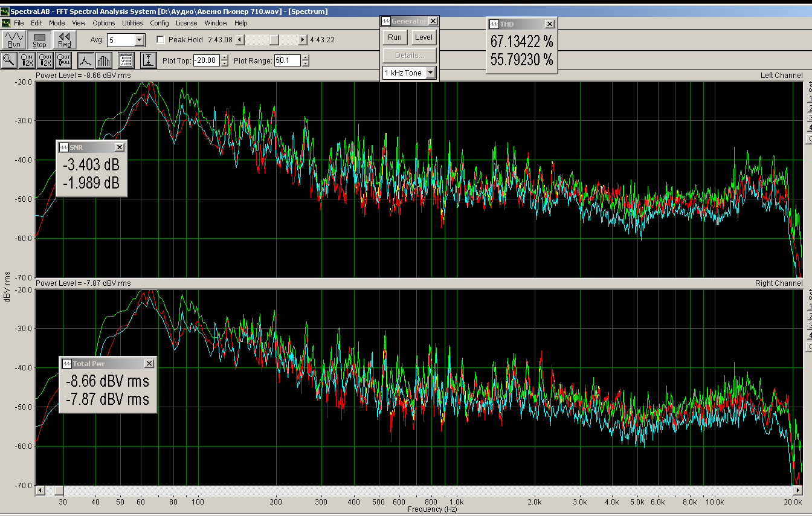The width and height of the screenshot is (812, 516).
Task: Enable the Peak Hold checkbox
Action: point(160,40)
